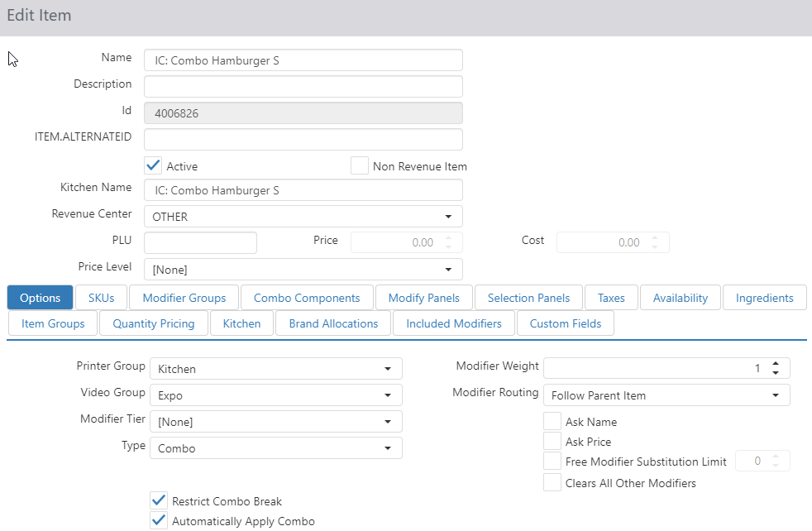Click the Description input field
812x531 pixels.
(x=303, y=87)
